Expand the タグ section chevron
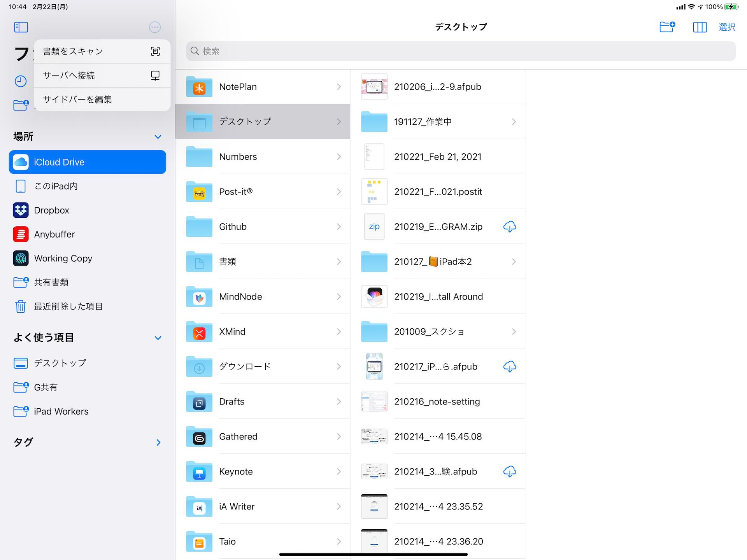 pyautogui.click(x=158, y=443)
